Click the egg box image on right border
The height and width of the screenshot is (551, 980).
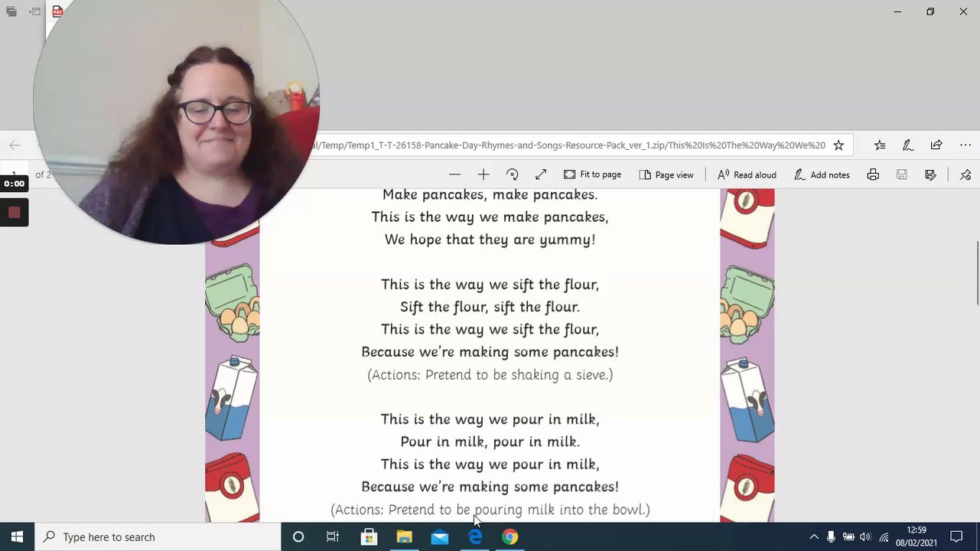[x=747, y=302]
